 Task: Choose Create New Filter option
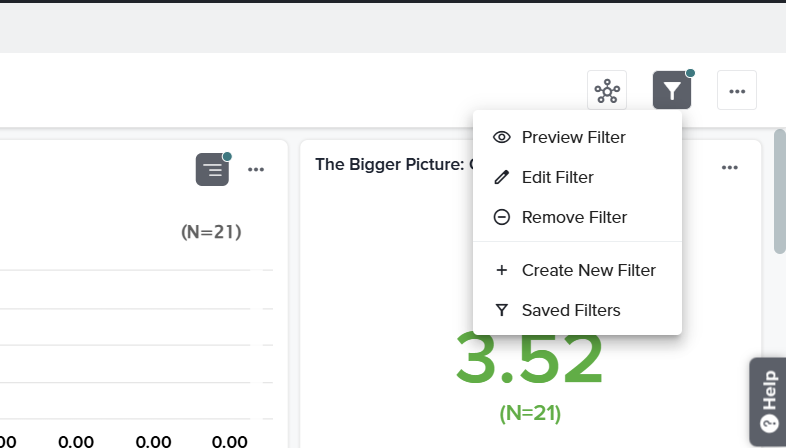tap(588, 270)
